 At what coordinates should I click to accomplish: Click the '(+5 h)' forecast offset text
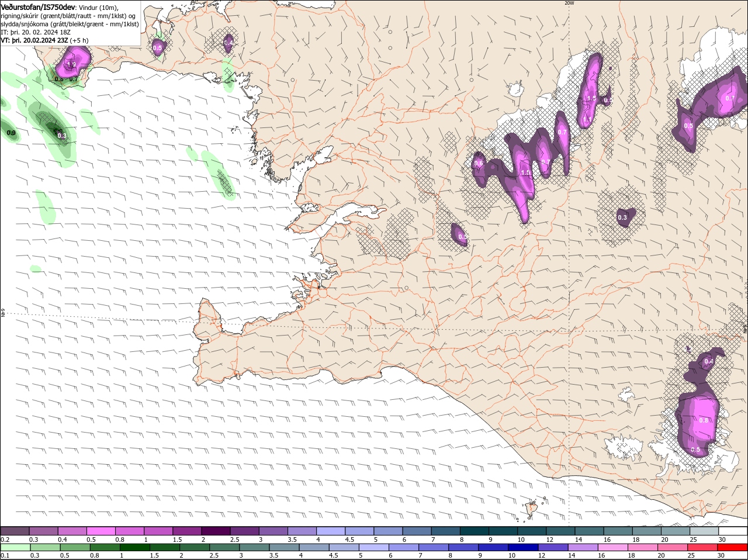tap(79, 40)
